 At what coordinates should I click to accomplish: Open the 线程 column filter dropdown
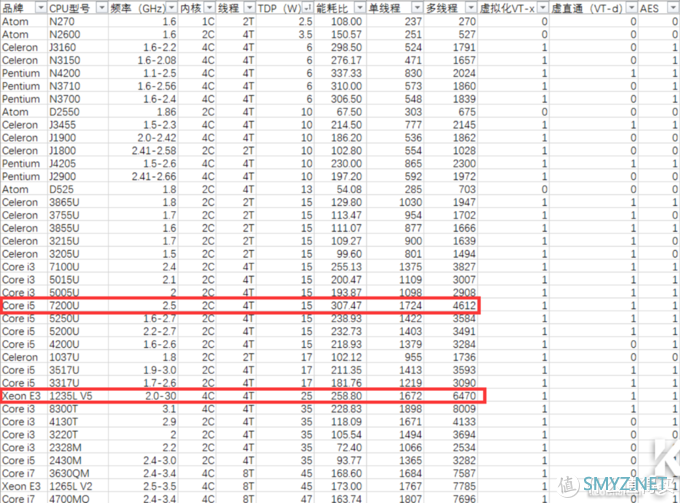tap(250, 8)
